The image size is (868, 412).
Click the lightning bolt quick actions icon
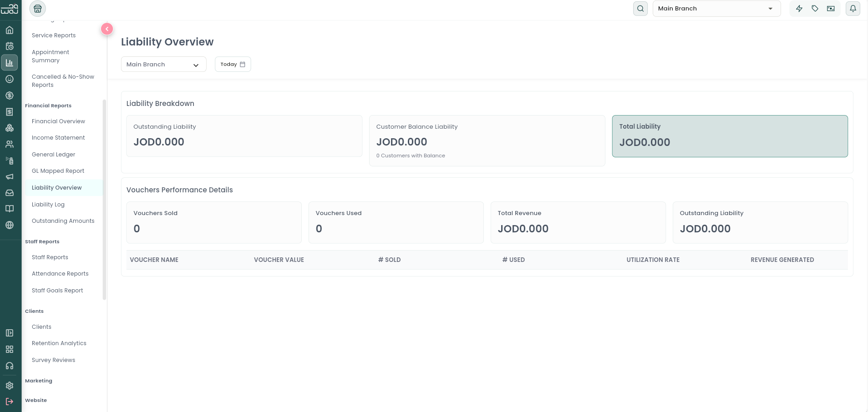pos(799,9)
